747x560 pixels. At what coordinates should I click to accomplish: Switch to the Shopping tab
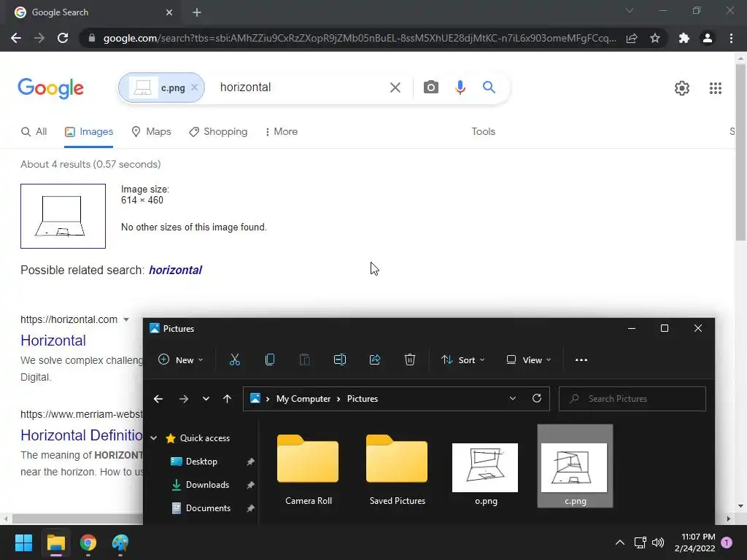tap(218, 131)
